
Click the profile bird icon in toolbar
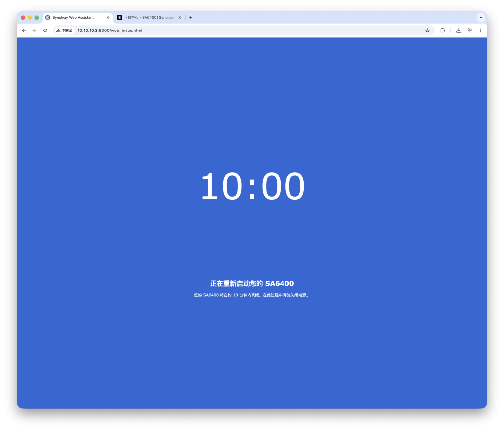point(470,31)
